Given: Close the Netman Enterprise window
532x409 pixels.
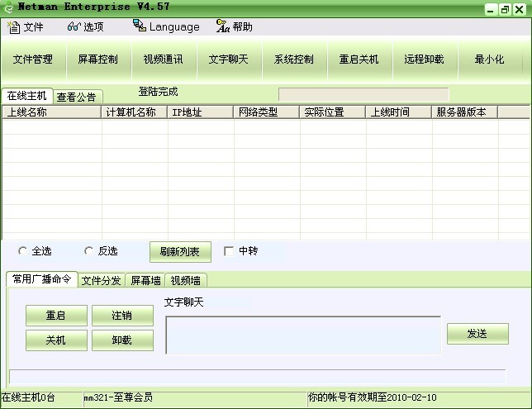Looking at the screenshot, I should [520, 10].
